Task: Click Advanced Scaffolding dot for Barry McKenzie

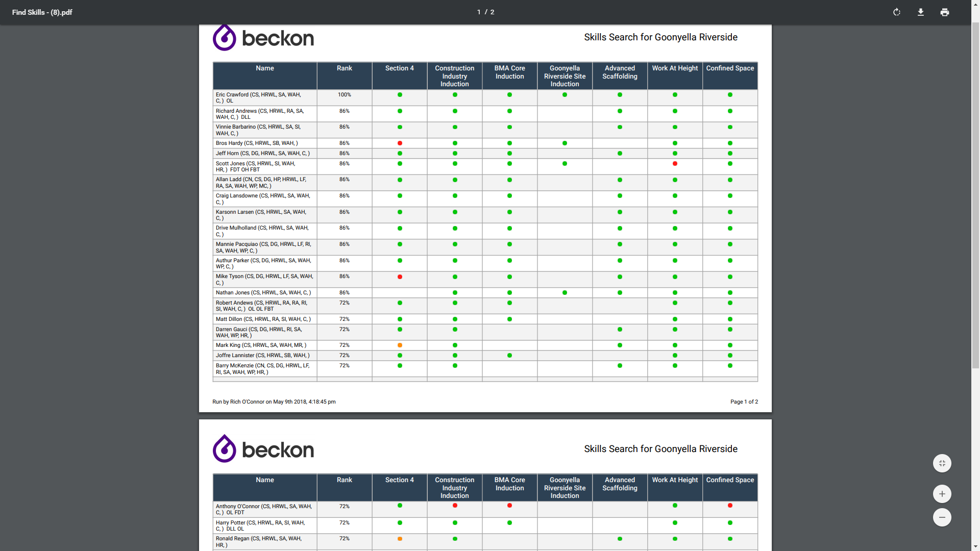Action: 620,366
